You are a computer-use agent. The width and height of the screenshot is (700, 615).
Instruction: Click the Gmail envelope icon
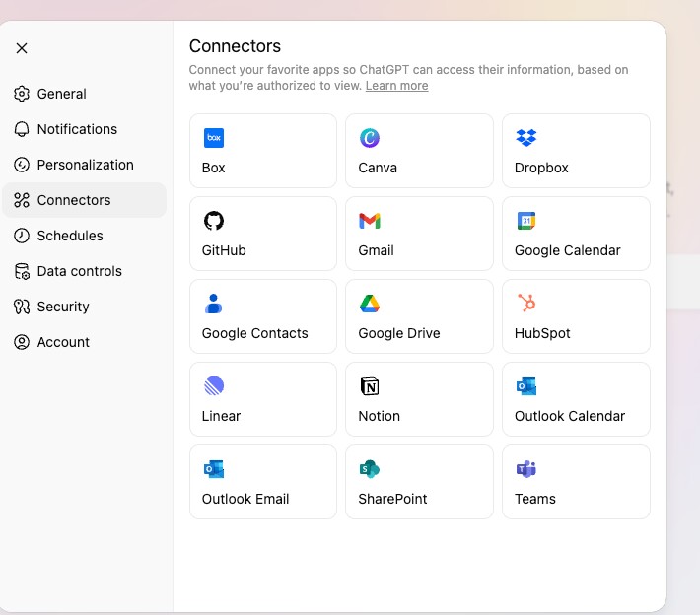coord(370,221)
